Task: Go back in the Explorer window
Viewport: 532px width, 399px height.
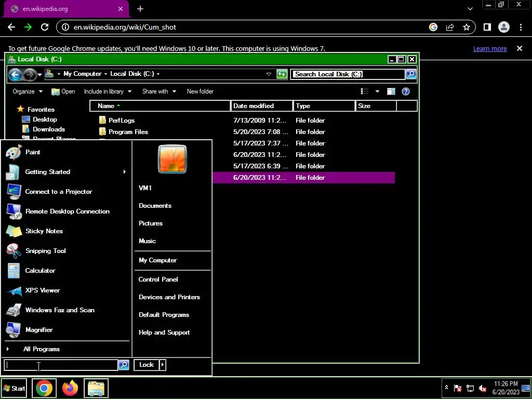Action: 15,74
